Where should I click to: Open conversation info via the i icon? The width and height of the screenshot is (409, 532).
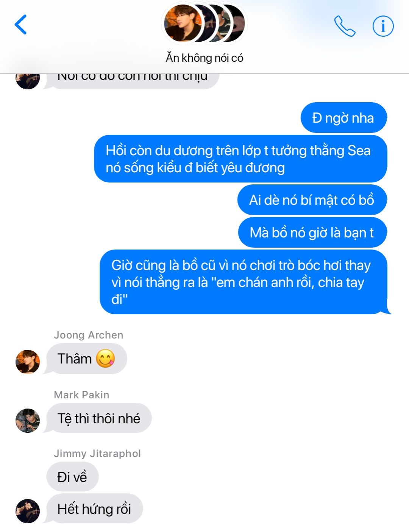tap(383, 26)
